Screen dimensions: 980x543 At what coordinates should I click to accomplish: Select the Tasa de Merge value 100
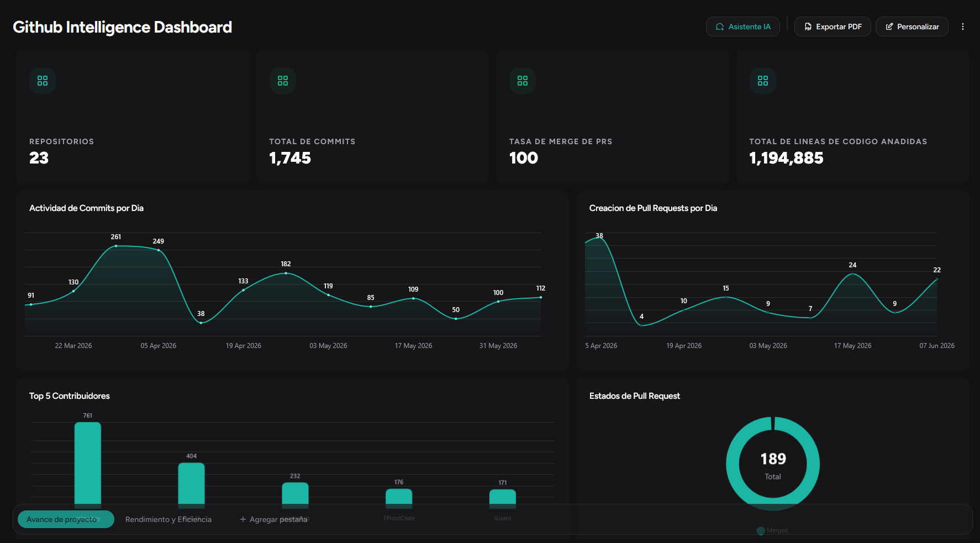pyautogui.click(x=523, y=158)
